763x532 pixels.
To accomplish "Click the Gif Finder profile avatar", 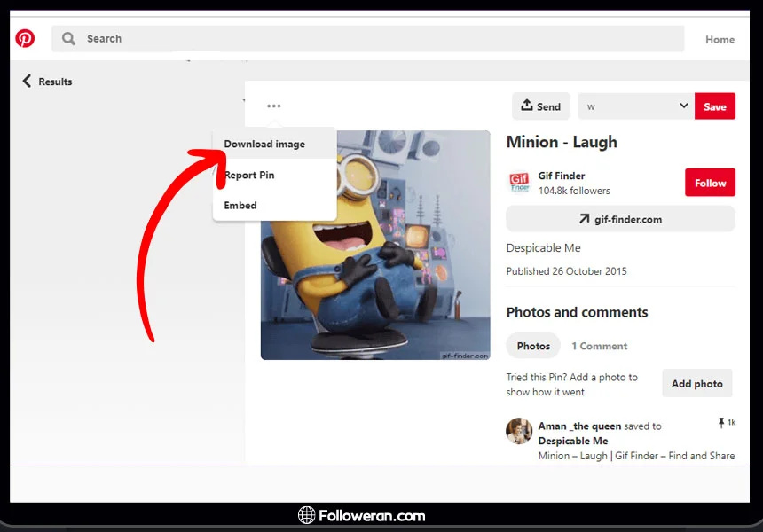I will click(x=519, y=183).
